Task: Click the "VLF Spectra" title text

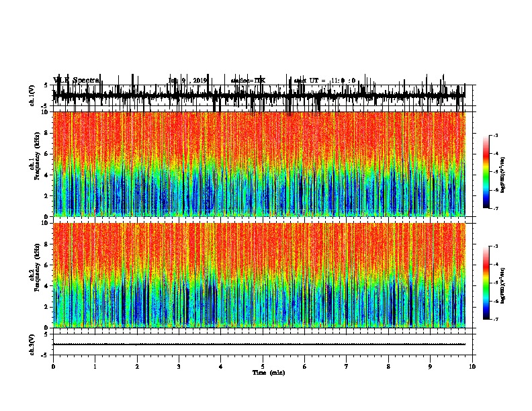Action: 77,80
